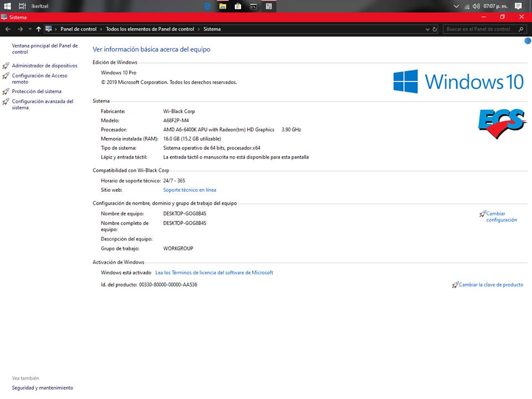Open the blue help icon
Image resolution: width=532 pixels, height=399 pixels.
click(x=528, y=40)
